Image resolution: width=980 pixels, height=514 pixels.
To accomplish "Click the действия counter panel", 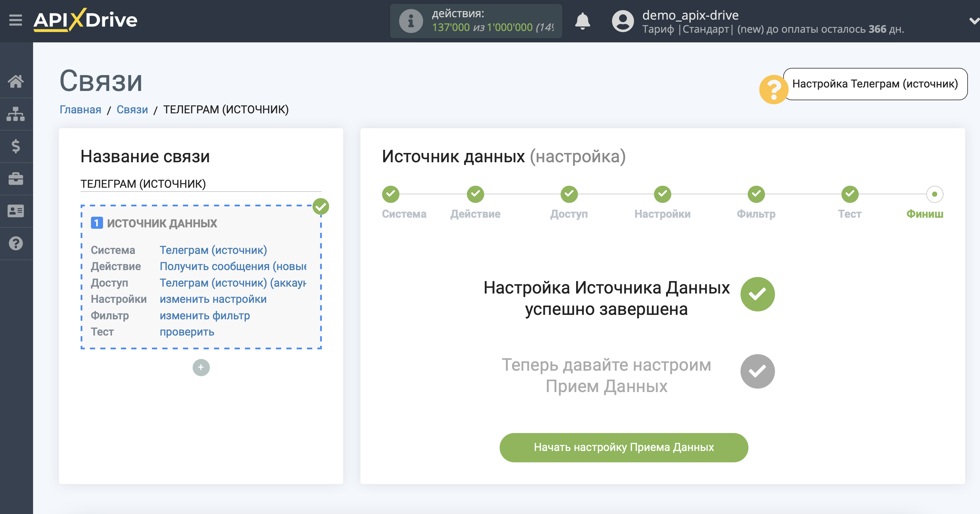I will pyautogui.click(x=476, y=21).
